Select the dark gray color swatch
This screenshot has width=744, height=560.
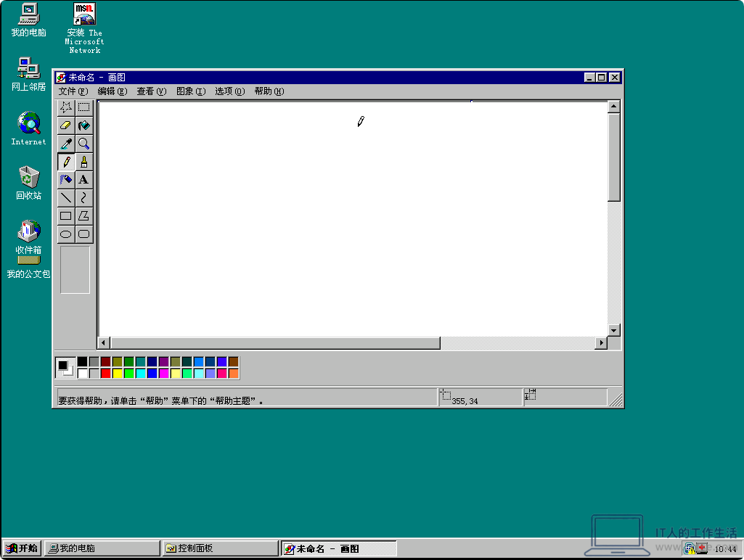[94, 362]
